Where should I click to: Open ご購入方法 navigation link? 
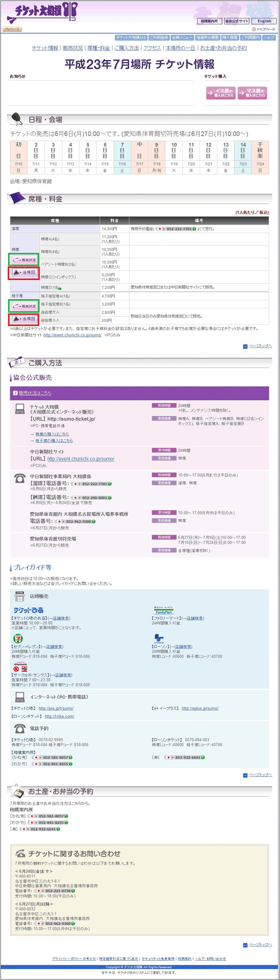(x=126, y=48)
